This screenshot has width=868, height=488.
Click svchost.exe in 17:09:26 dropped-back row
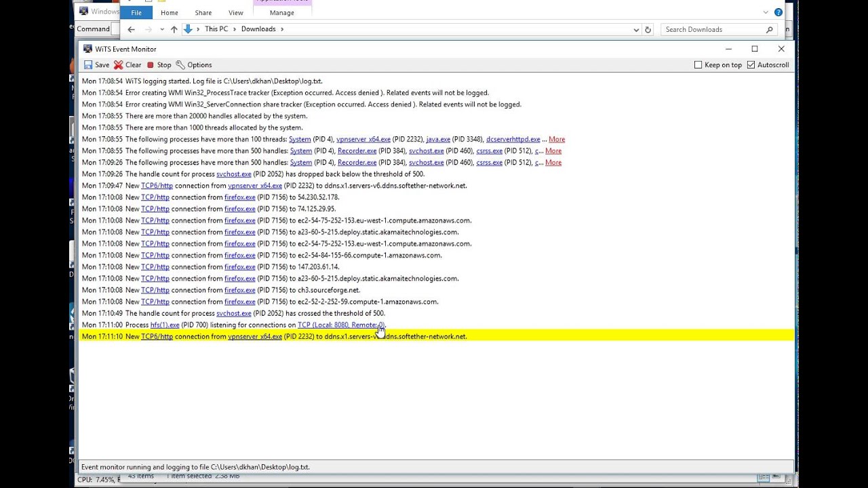click(234, 174)
